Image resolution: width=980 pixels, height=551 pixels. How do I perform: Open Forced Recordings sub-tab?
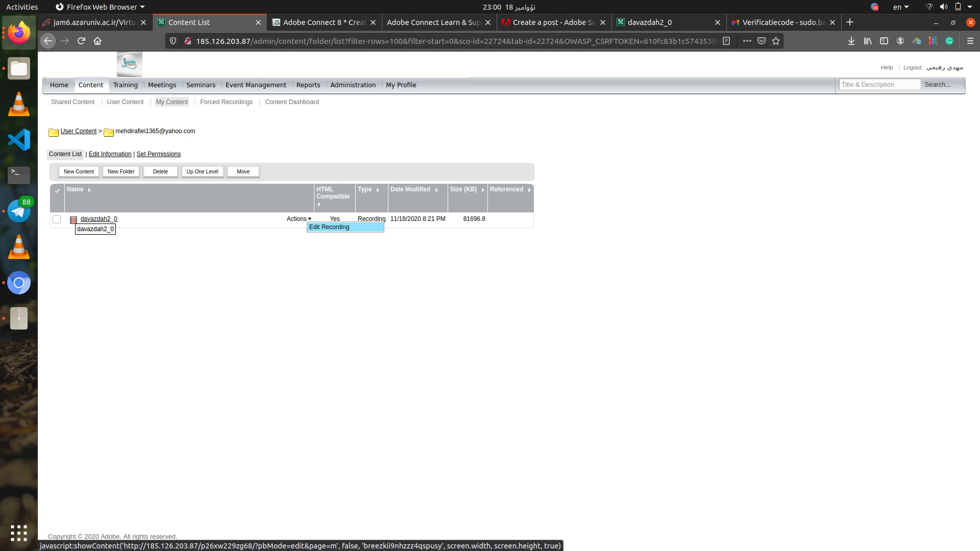(x=226, y=102)
